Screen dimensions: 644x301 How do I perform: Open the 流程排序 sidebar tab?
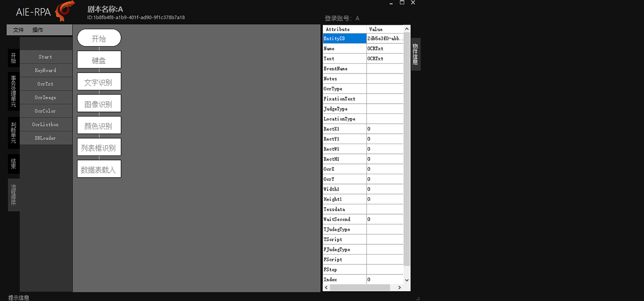tap(13, 195)
